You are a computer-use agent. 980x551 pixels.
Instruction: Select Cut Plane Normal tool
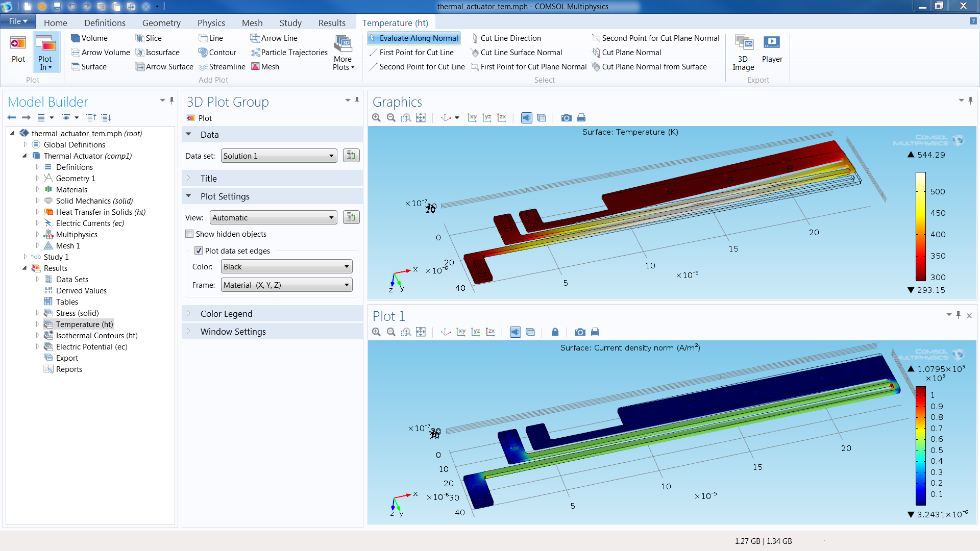click(626, 53)
